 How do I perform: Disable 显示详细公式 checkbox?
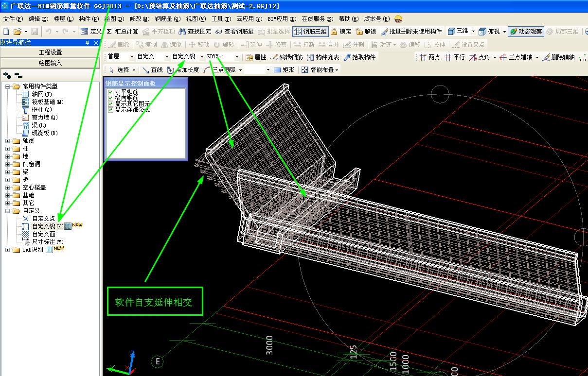[x=111, y=110]
